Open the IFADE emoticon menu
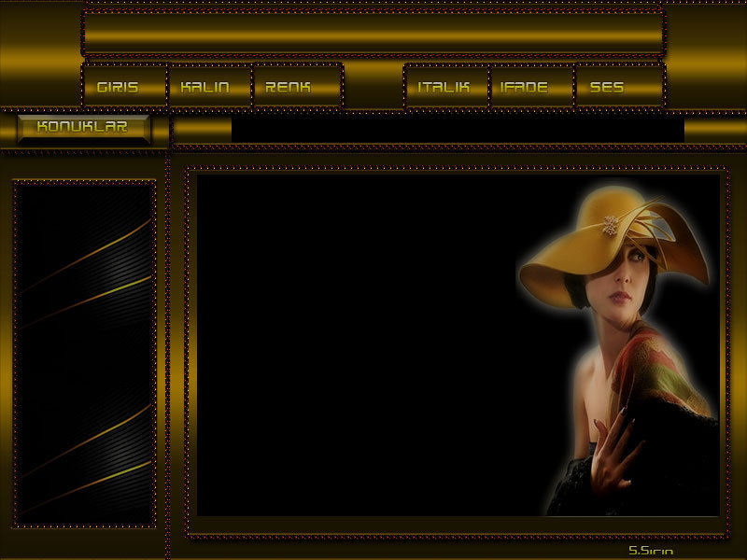 (524, 87)
